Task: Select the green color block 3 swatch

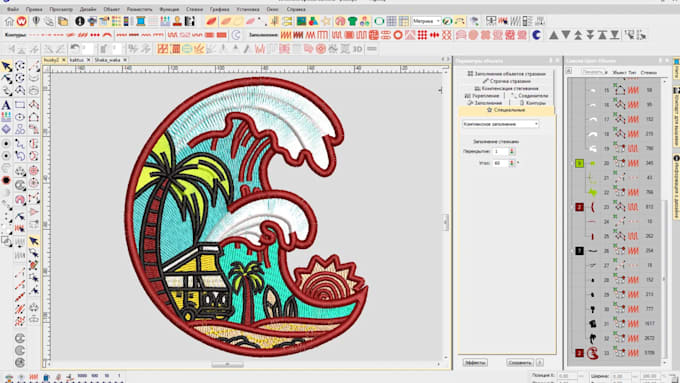Action: click(x=579, y=163)
